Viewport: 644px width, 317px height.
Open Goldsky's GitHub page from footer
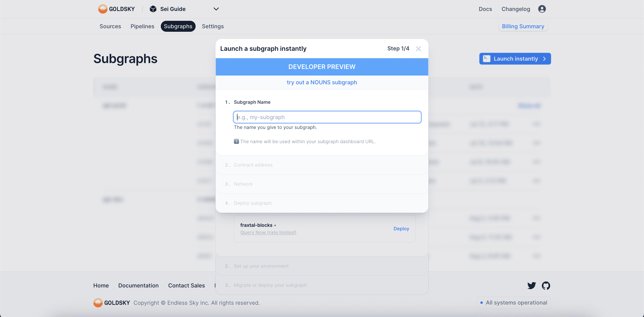point(546,285)
